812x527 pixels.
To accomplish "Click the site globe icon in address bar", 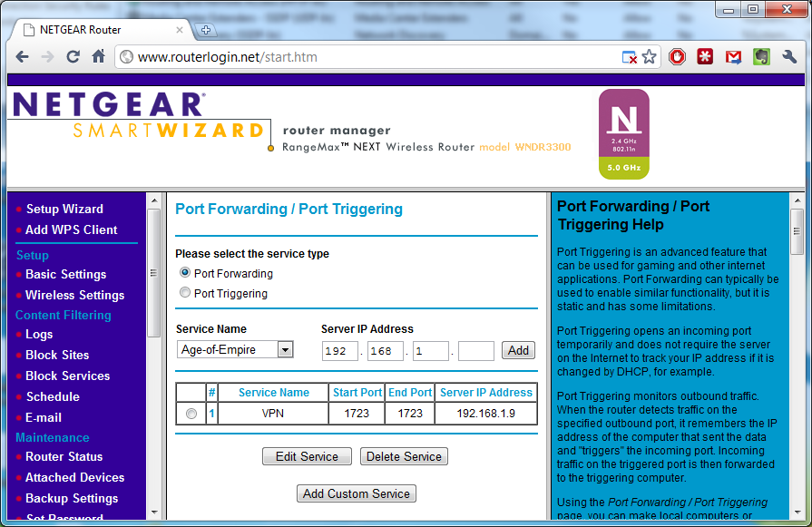I will [126, 57].
